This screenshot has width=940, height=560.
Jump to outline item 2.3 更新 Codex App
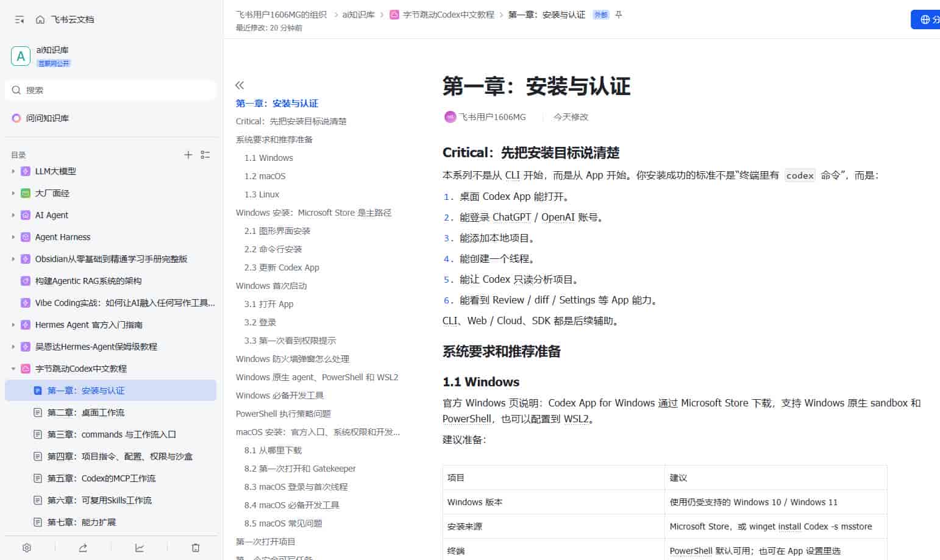[282, 268]
